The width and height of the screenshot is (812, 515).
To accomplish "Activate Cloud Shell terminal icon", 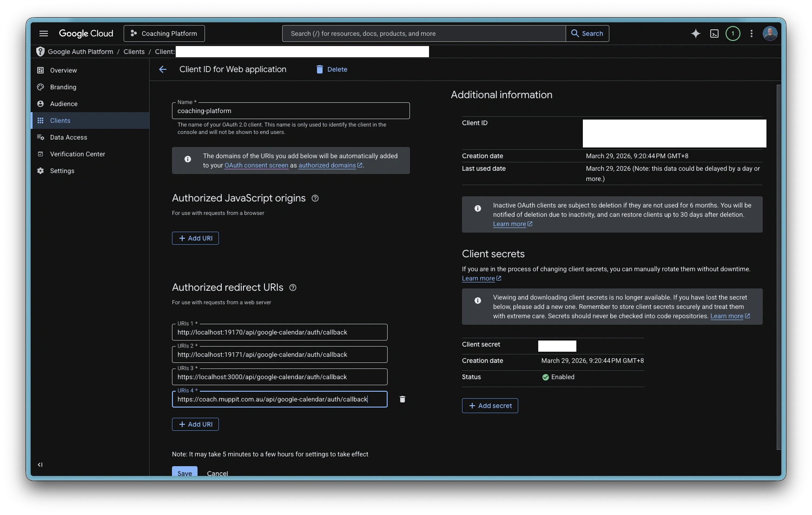I will pos(714,33).
